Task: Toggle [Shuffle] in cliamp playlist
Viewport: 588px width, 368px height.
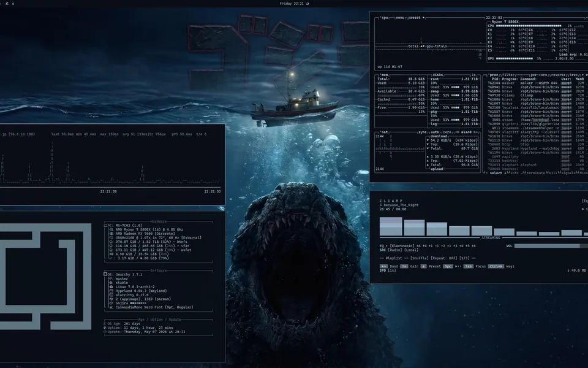Action: pos(420,258)
